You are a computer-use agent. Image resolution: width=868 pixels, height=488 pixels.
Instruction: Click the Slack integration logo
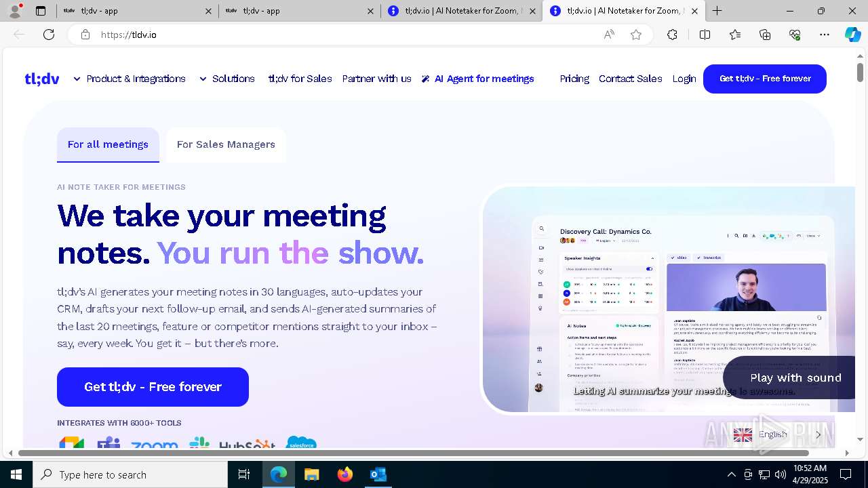click(199, 443)
